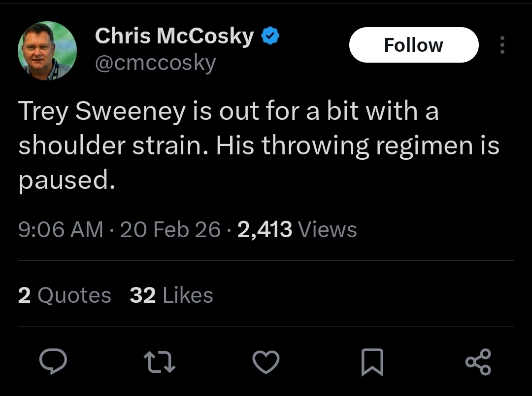This screenshot has height=396, width=532.
Task: Like the tweet with the heart icon
Action: 266,362
